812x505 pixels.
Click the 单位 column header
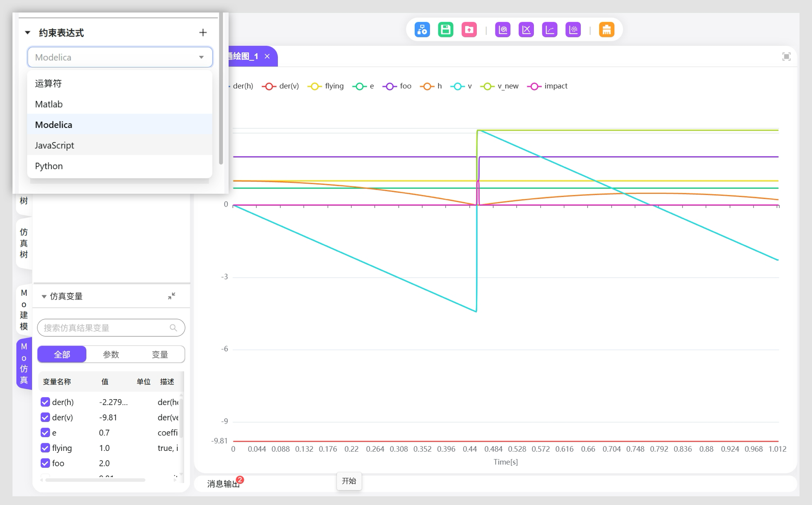point(144,382)
